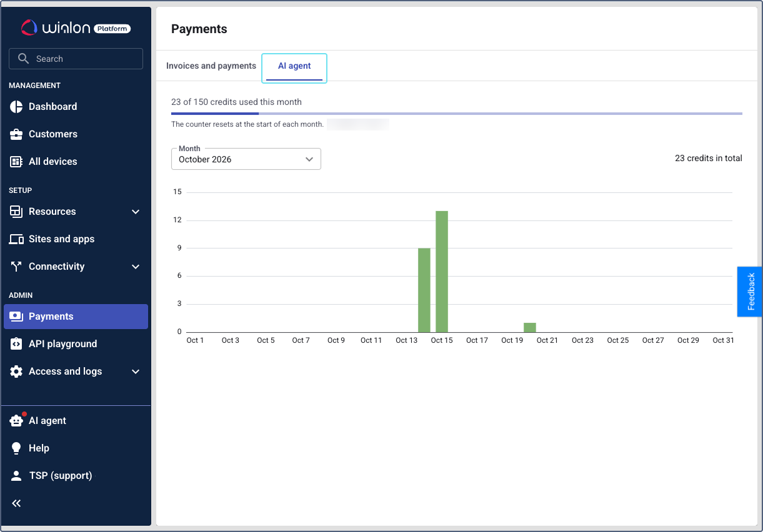Open the AI agent sidebar item

point(76,421)
